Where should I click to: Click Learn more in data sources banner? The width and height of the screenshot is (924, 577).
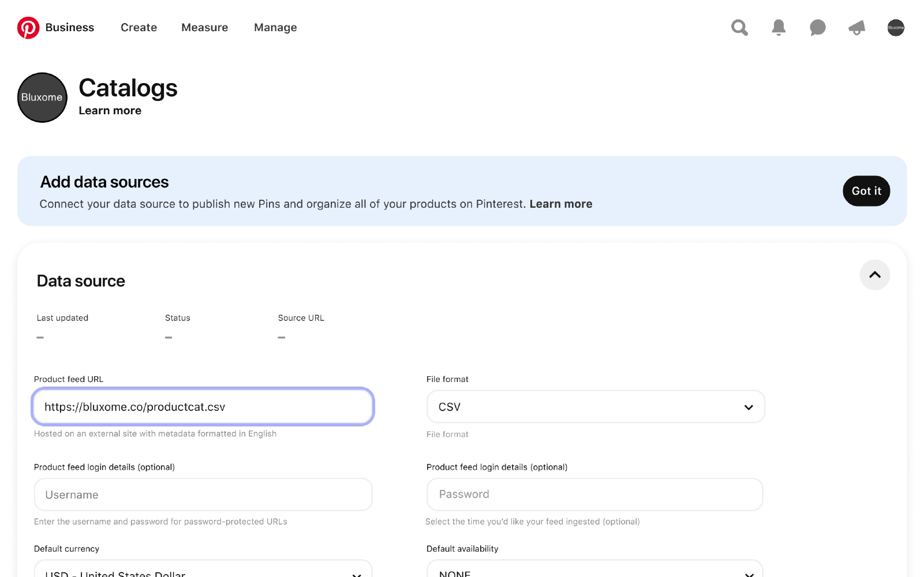pyautogui.click(x=560, y=204)
